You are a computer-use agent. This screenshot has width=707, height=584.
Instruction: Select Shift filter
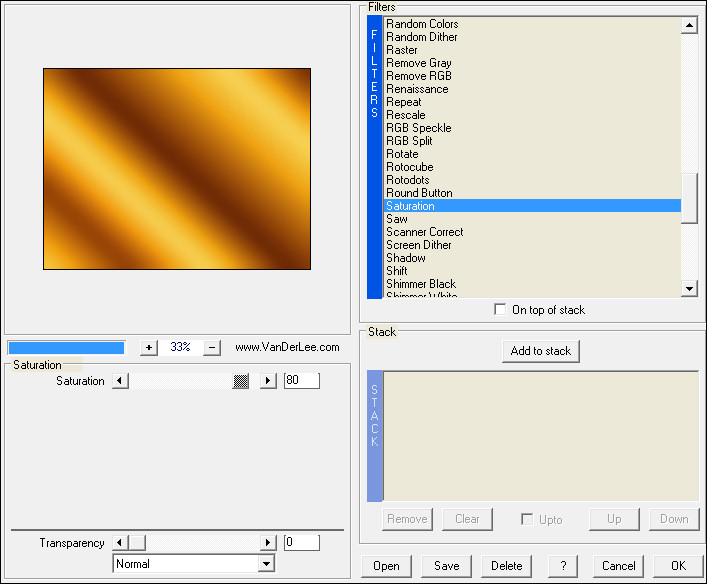click(533, 271)
